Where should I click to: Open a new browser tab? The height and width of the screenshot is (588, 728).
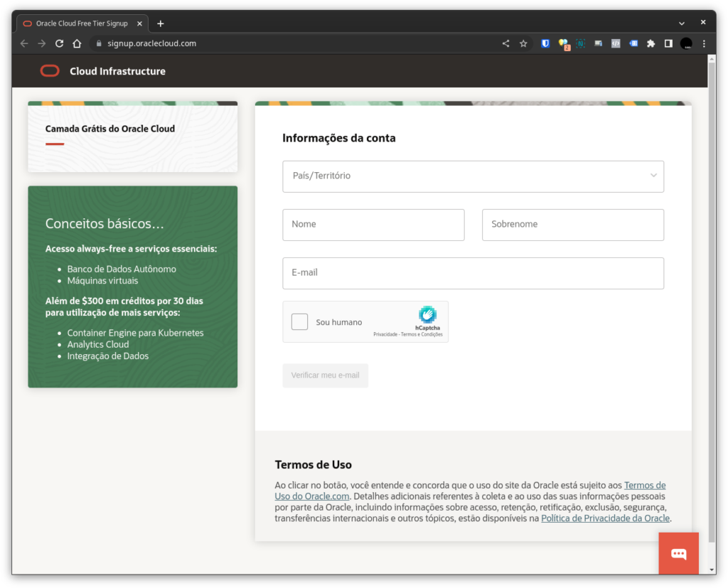(x=161, y=23)
